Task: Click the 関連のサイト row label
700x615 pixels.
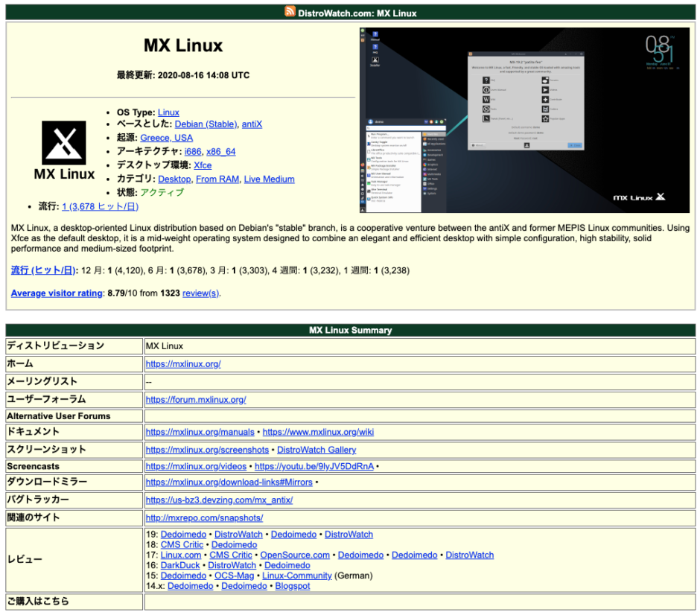Action: tap(33, 517)
